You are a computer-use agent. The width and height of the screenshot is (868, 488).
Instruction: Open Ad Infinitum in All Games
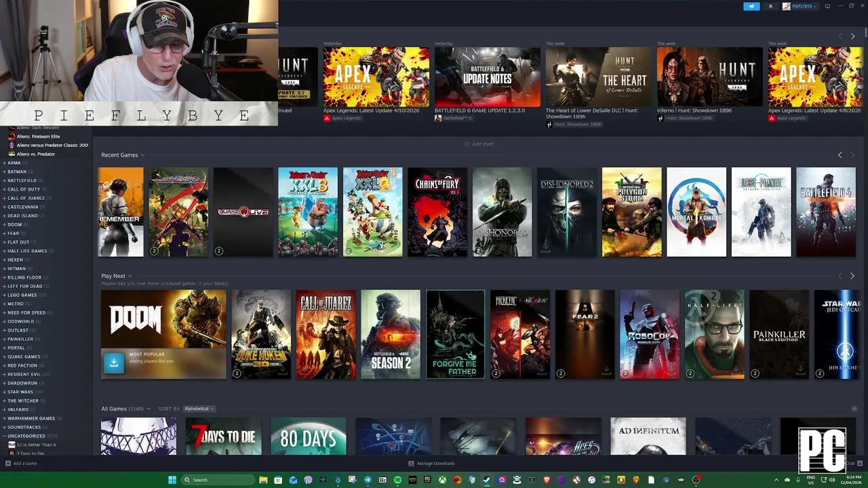pos(648,436)
